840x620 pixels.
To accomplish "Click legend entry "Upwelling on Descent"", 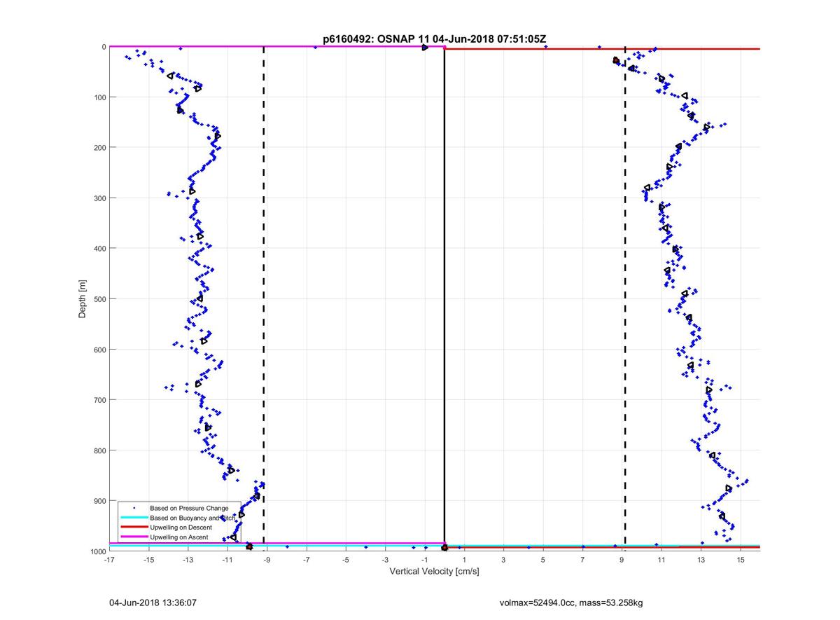I will click(x=181, y=527).
